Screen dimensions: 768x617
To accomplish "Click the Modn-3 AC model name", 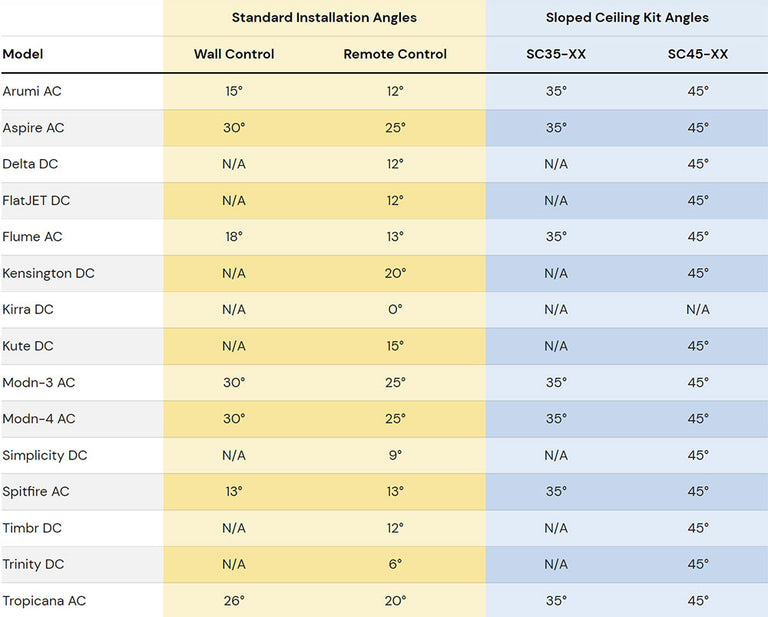I will click(x=39, y=382).
